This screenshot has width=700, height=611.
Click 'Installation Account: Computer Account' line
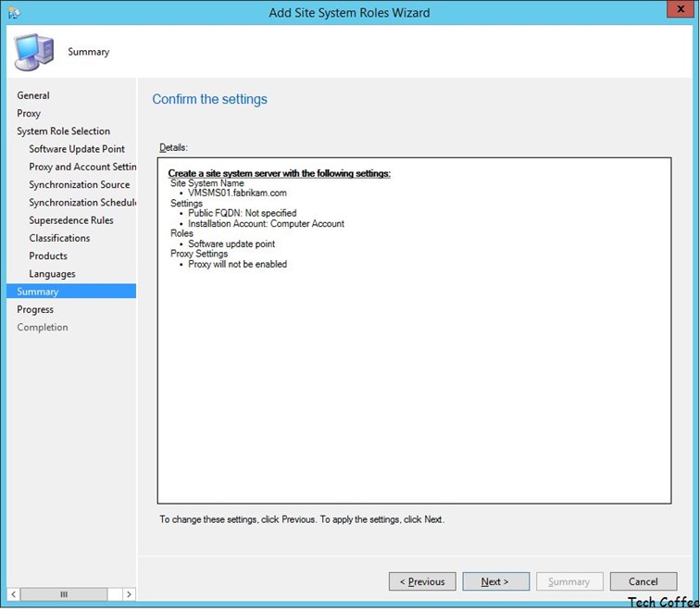[x=266, y=224]
